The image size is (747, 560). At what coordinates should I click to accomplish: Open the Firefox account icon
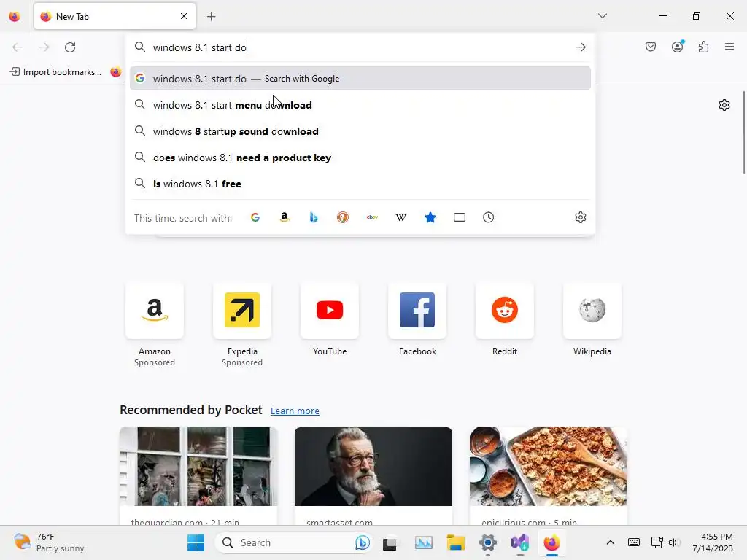tap(678, 46)
